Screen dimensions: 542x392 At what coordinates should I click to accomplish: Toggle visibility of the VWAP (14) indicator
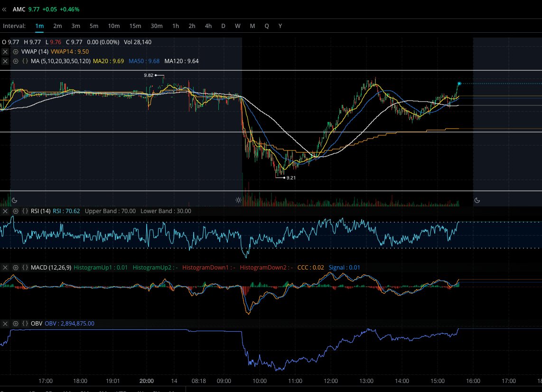coord(16,52)
